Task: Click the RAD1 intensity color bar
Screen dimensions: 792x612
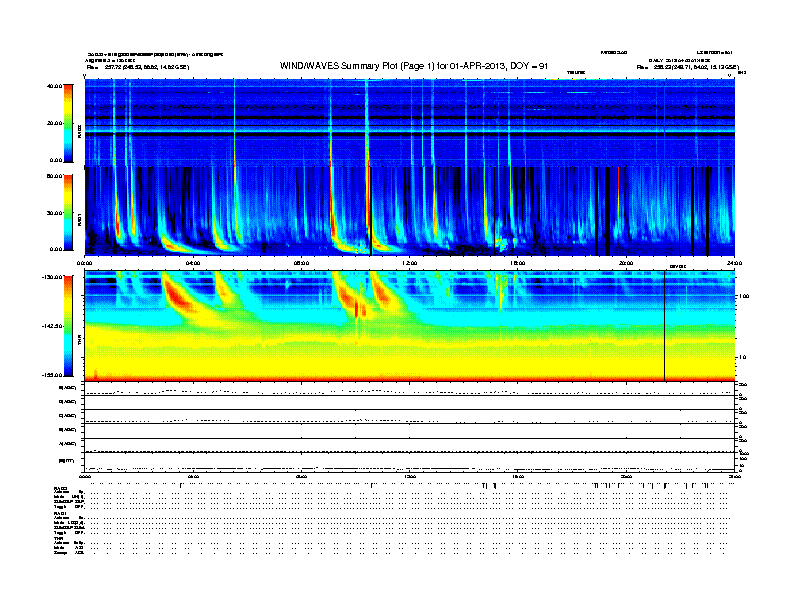Action: [x=68, y=212]
